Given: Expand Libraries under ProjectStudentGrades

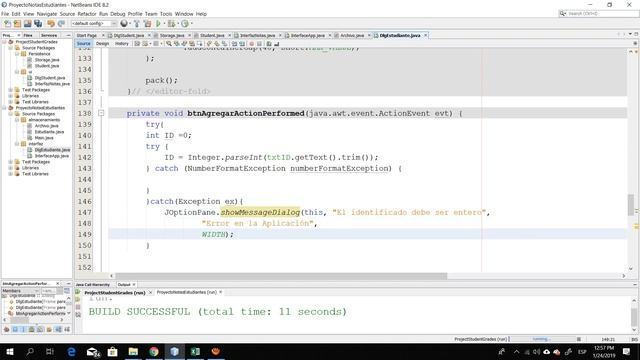Looking at the screenshot, I should point(11,96).
